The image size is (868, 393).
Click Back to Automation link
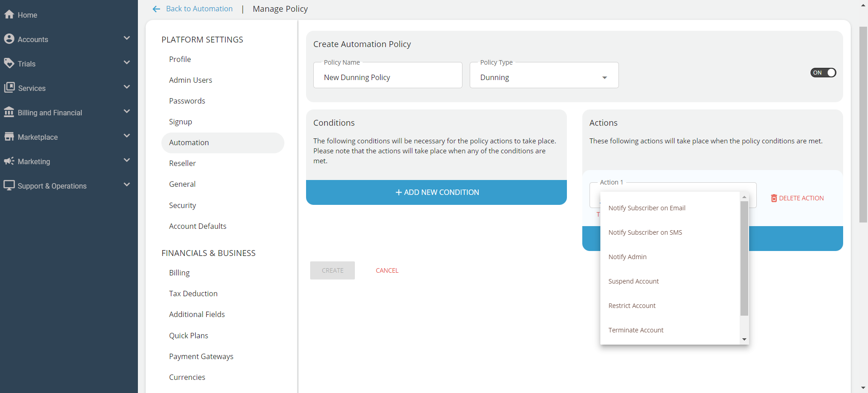199,9
